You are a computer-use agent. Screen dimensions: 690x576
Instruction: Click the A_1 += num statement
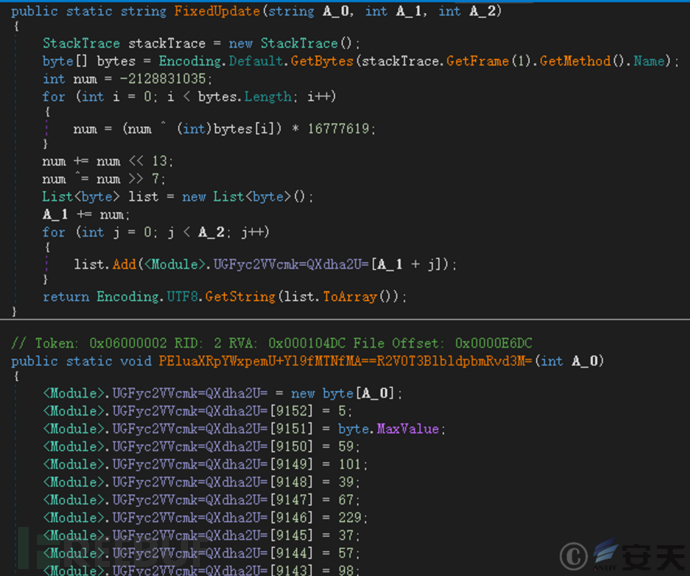86,214
